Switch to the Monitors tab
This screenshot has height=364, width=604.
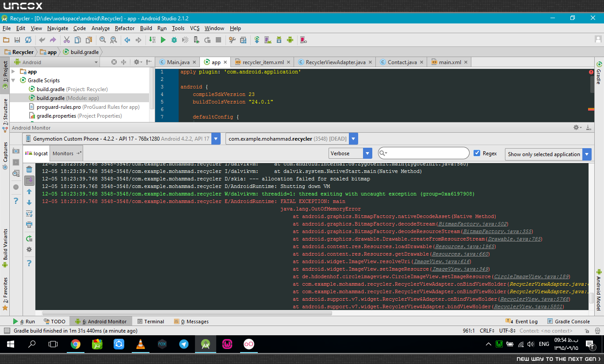tap(67, 153)
